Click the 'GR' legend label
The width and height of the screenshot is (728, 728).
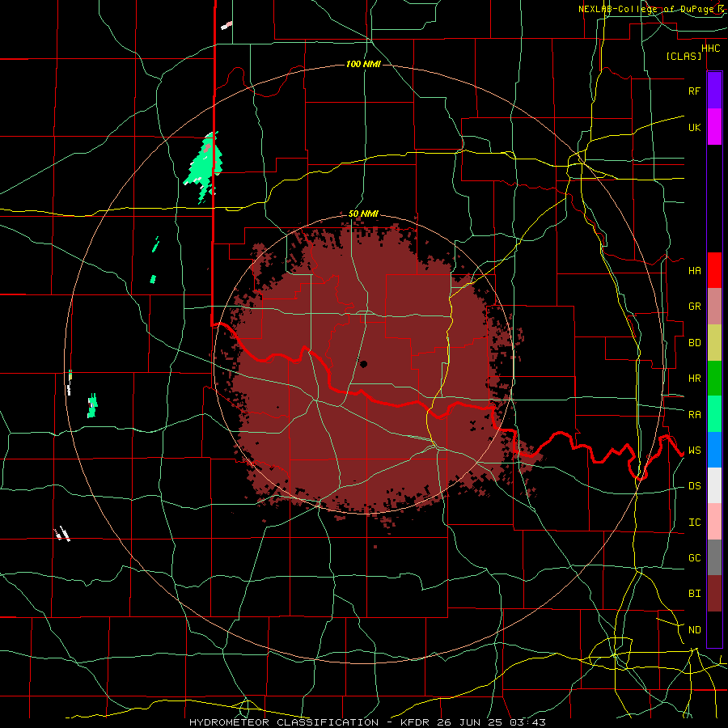(x=694, y=307)
